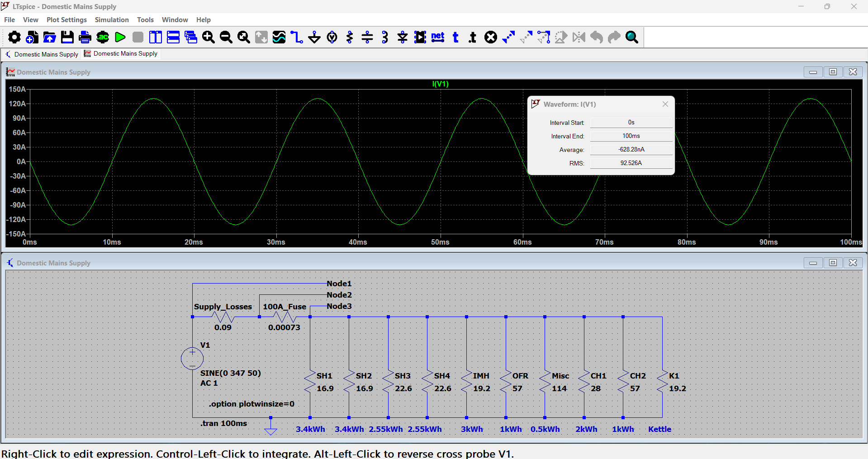
Task: Select the inductor component tool
Action: 385,37
